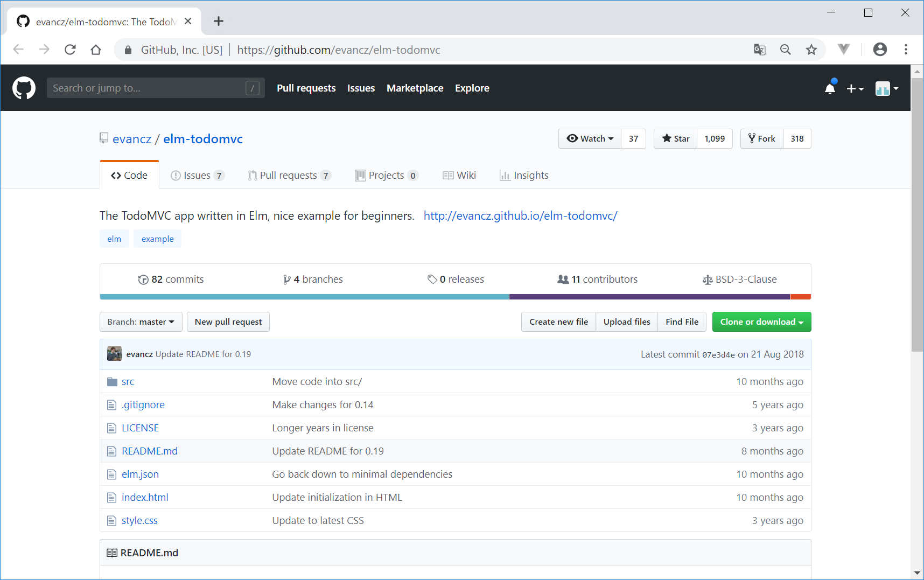Expand the plus create-new dropdown
The height and width of the screenshot is (580, 924).
click(855, 89)
